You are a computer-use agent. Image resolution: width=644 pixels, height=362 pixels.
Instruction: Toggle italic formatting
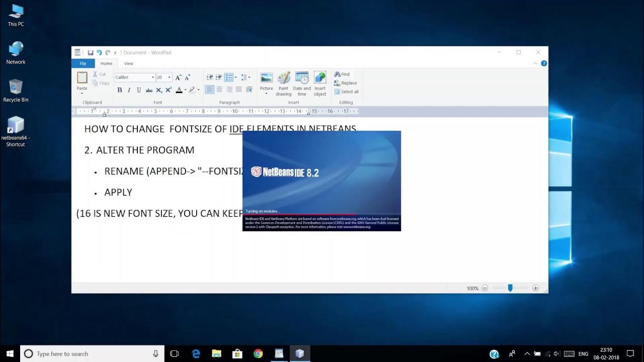[128, 89]
